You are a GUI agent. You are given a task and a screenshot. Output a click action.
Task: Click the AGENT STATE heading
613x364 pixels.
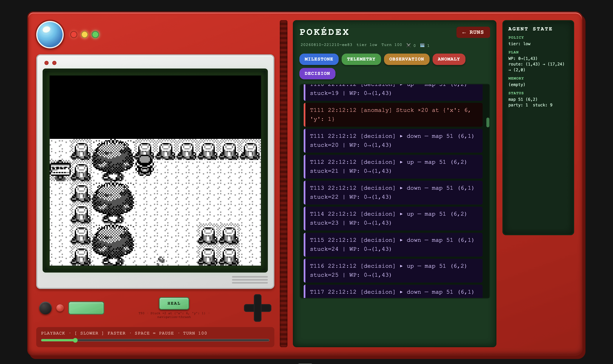pos(530,29)
